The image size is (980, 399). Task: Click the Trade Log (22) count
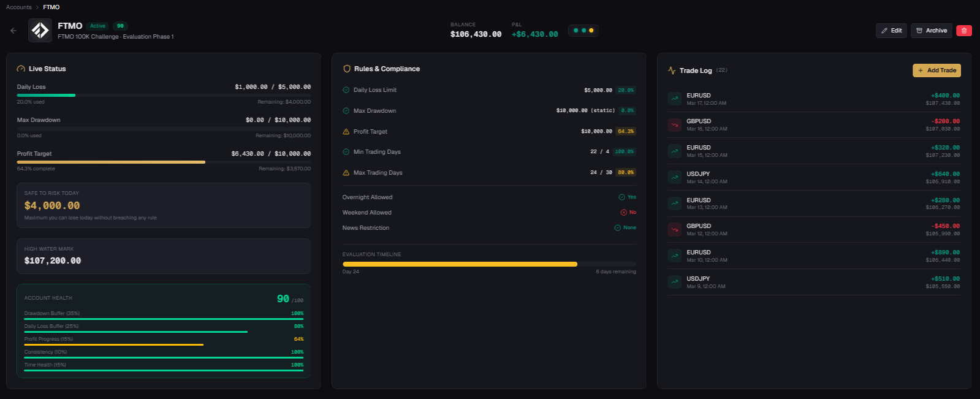click(x=722, y=70)
